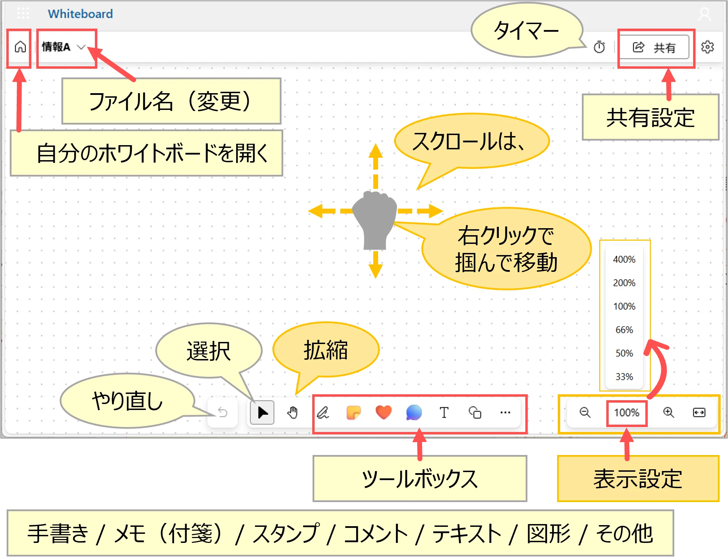Viewport: 728px width, 560px height.
Task: Click the fit to screen icon
Action: 699,412
